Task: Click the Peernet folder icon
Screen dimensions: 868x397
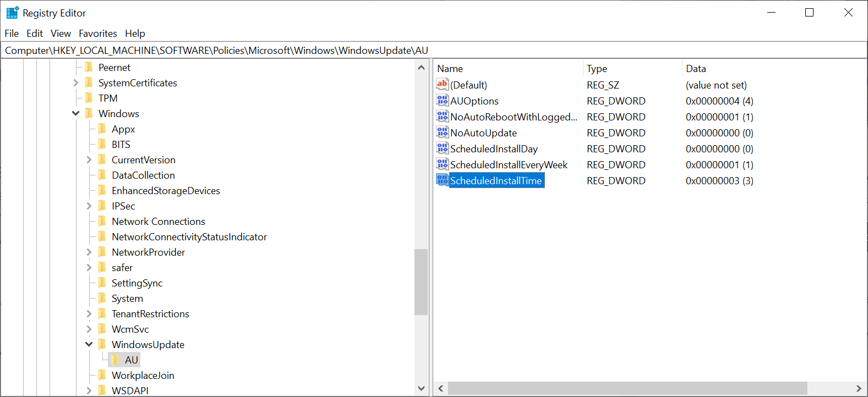Action: pos(89,67)
